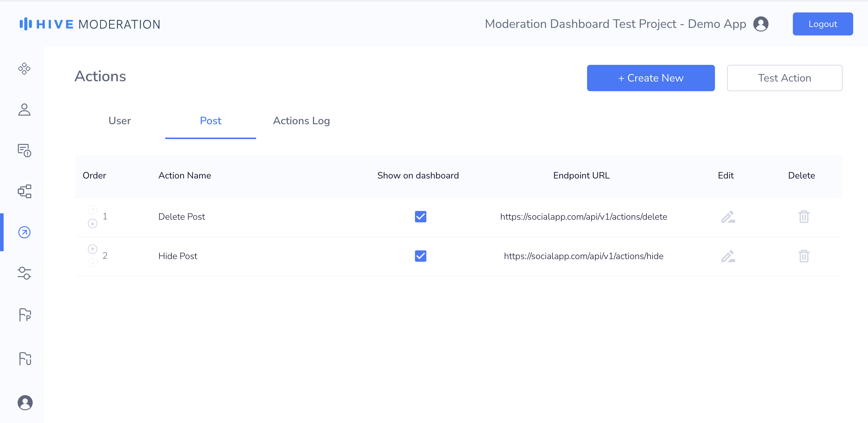This screenshot has height=423, width=868.
Task: Open the four-diamonds dashboard sidebar icon
Action: point(24,69)
